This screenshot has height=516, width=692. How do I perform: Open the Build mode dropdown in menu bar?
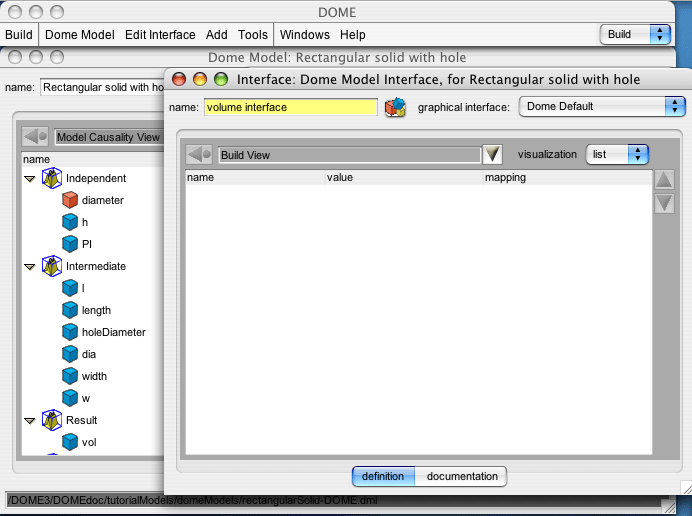click(x=635, y=34)
